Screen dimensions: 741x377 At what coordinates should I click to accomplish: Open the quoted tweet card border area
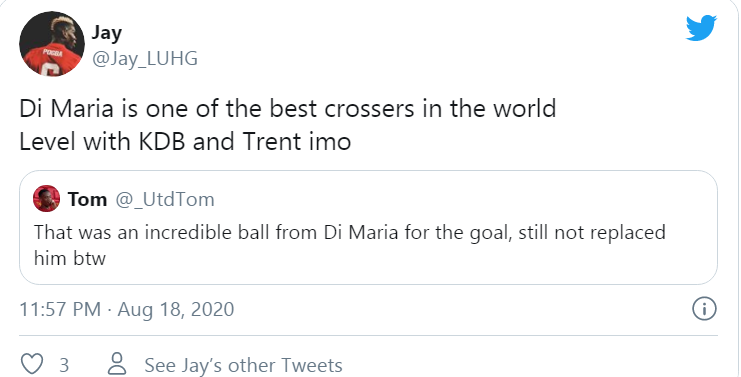[368, 227]
